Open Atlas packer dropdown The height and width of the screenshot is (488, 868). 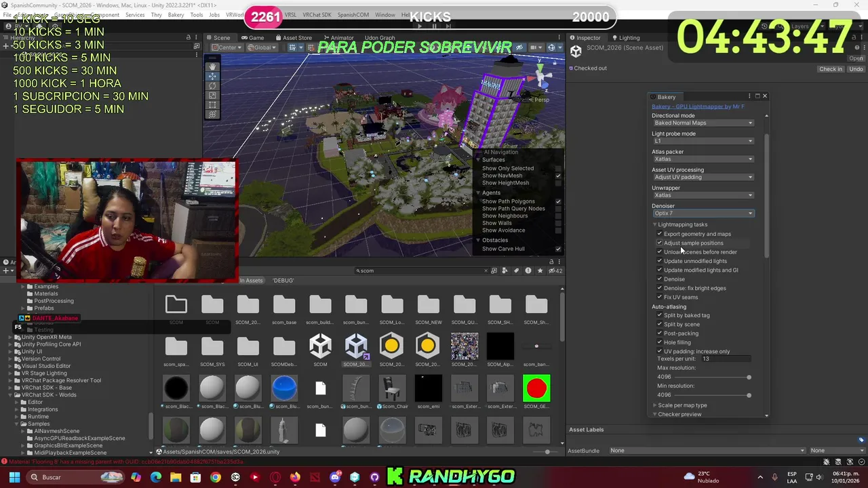(703, 159)
